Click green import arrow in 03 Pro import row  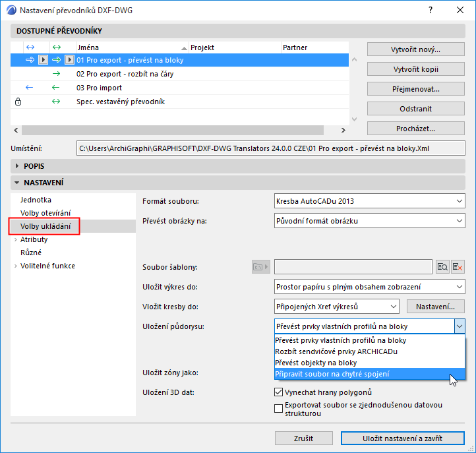tap(55, 88)
